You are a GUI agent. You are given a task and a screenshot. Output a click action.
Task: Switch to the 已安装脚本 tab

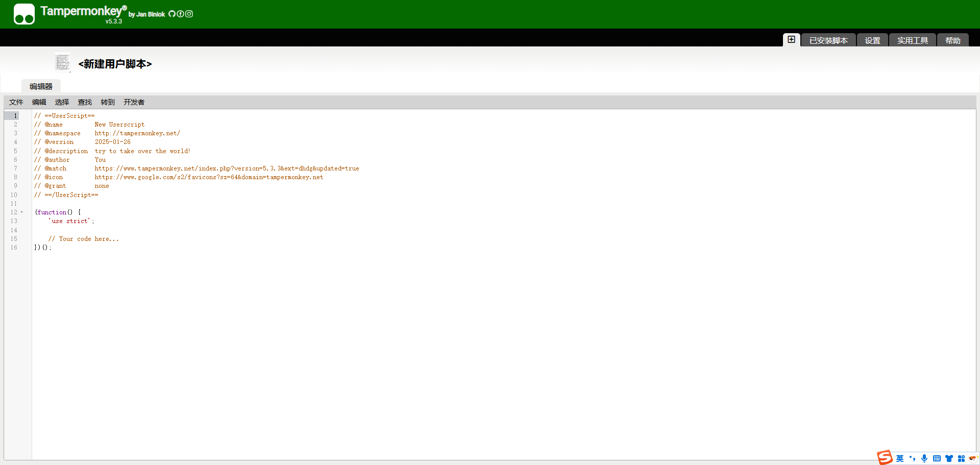point(828,40)
